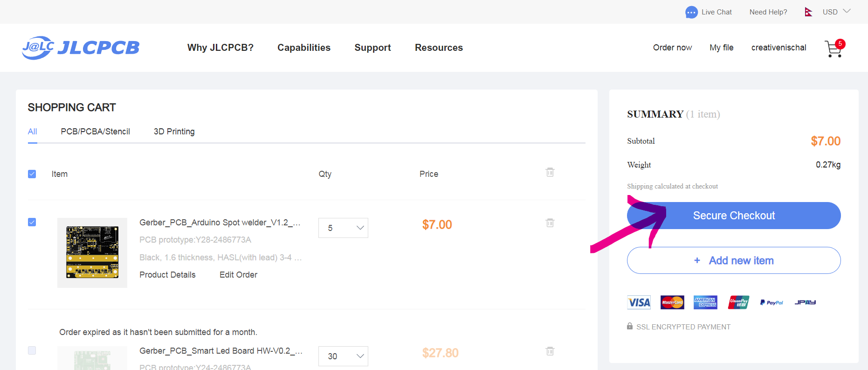Toggle the select-all Item checkbox
This screenshot has height=370, width=868.
(x=32, y=174)
